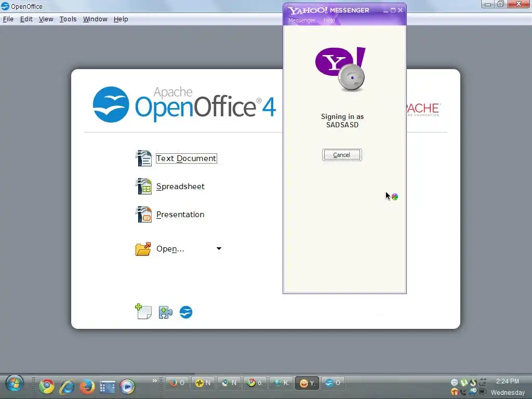Launch Windows Media Player from quick launch
Screen dimensions: 532x399
pyautogui.click(x=127, y=387)
